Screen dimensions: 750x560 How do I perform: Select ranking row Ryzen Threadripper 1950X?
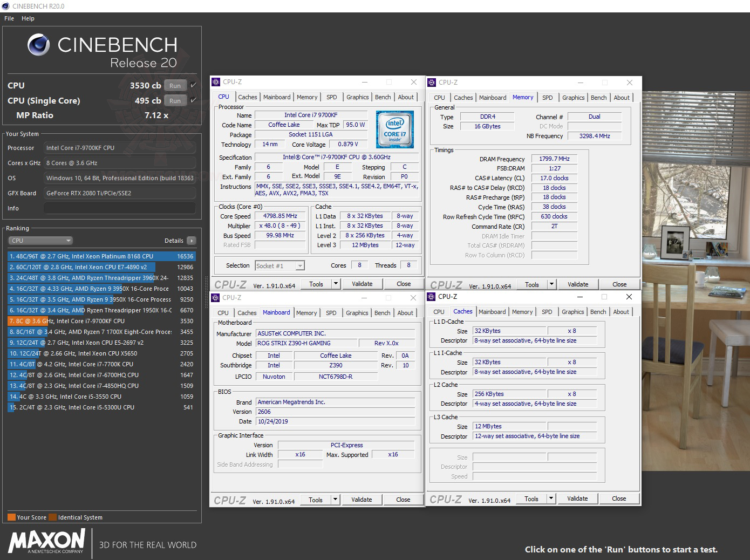tap(101, 310)
